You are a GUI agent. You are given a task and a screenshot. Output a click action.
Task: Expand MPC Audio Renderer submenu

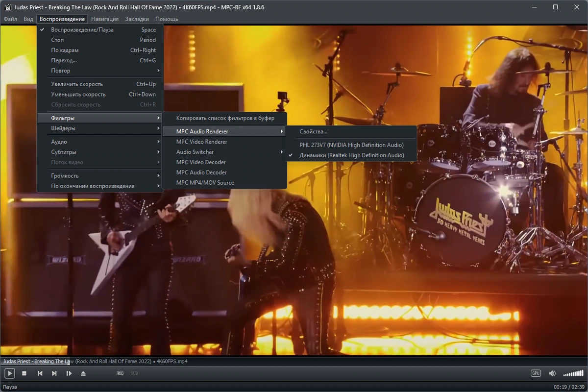tap(224, 131)
